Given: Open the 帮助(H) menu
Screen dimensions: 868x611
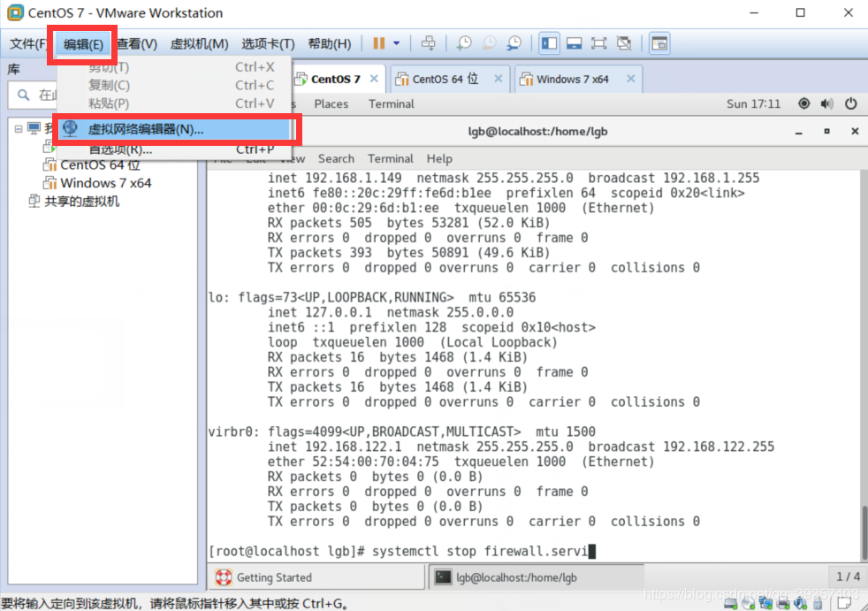Looking at the screenshot, I should 330,43.
